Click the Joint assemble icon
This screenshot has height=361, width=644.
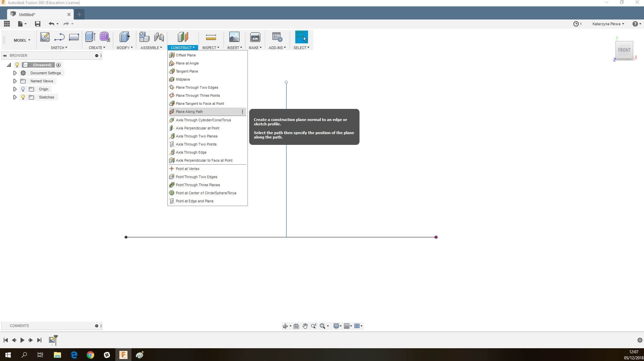tap(159, 37)
